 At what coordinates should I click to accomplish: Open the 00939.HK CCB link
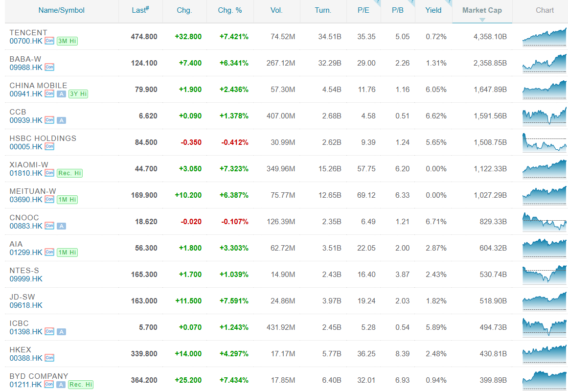pyautogui.click(x=26, y=120)
